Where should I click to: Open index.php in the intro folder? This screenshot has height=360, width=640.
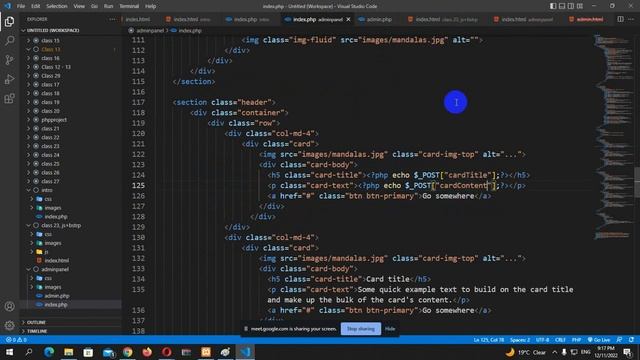coord(56,216)
